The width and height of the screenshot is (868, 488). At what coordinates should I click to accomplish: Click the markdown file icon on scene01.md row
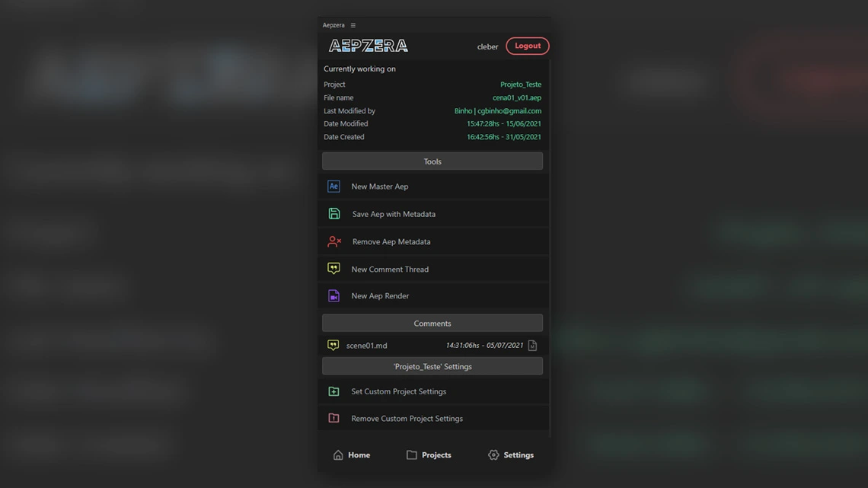tap(532, 346)
